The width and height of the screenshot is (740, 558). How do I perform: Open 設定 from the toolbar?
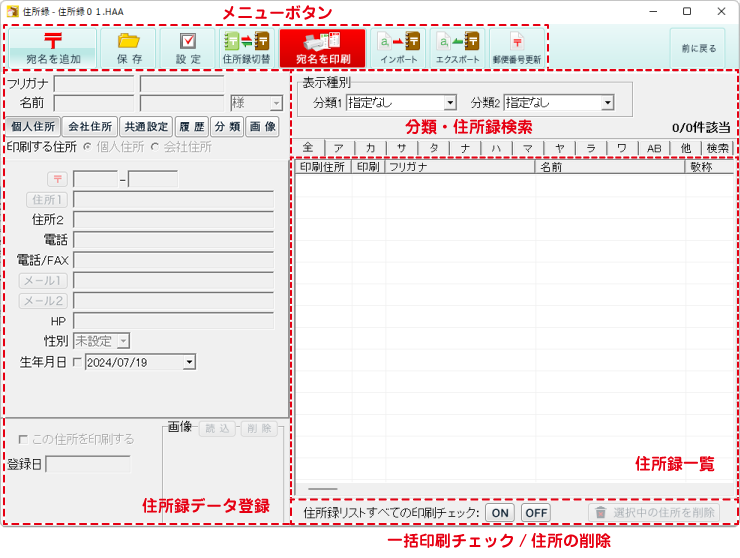pyautogui.click(x=188, y=41)
